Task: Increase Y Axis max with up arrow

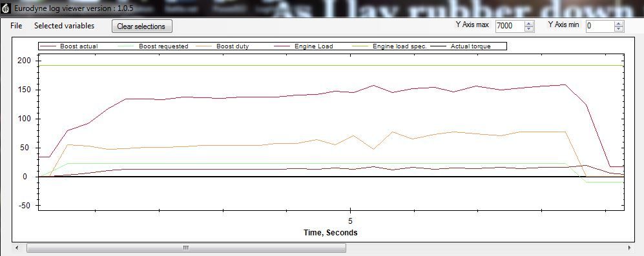Action: pyautogui.click(x=529, y=23)
